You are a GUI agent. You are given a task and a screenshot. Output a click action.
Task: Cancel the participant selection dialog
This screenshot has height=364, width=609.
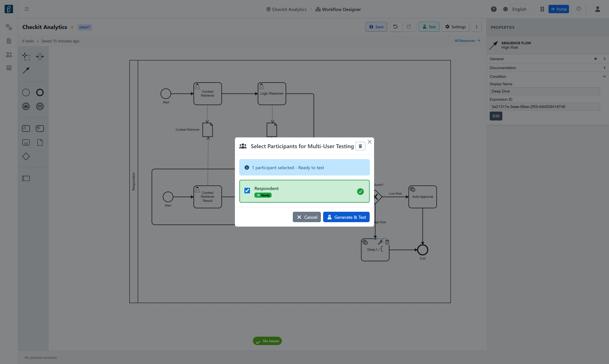click(x=307, y=217)
